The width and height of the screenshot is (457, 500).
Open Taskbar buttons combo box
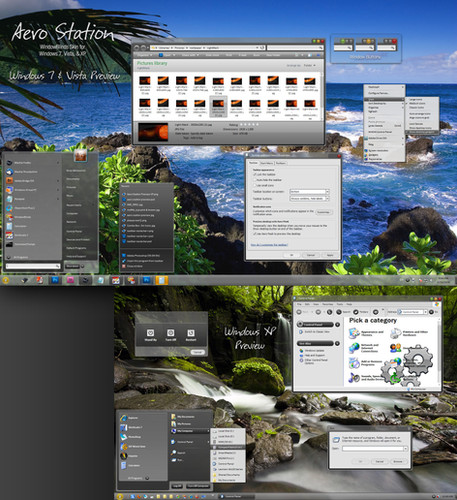click(x=309, y=198)
